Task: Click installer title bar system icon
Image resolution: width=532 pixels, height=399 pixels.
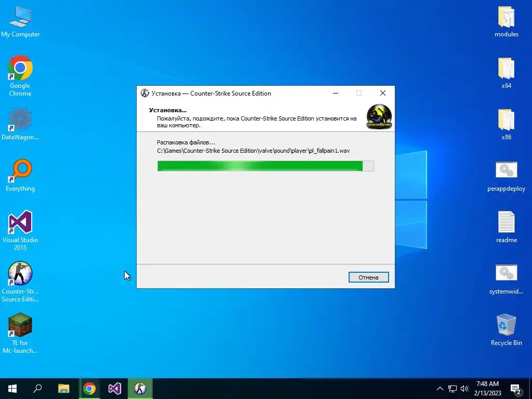Action: (x=145, y=94)
